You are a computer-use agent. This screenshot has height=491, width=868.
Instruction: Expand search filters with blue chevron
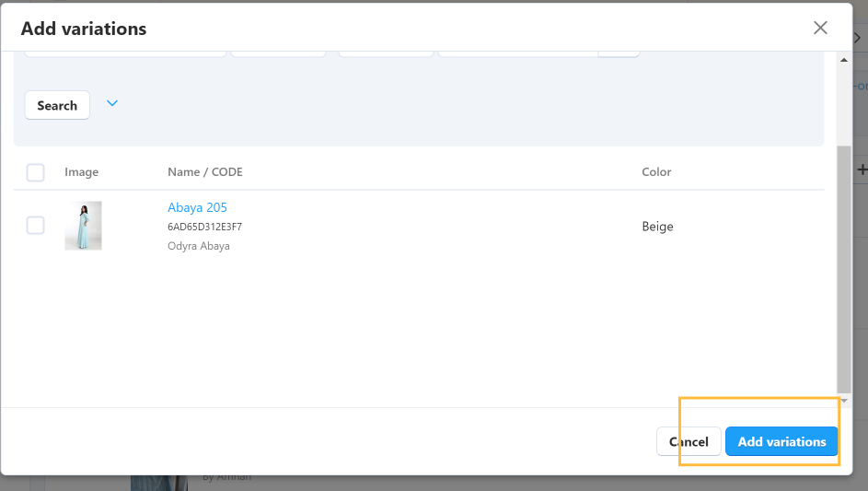pos(111,103)
